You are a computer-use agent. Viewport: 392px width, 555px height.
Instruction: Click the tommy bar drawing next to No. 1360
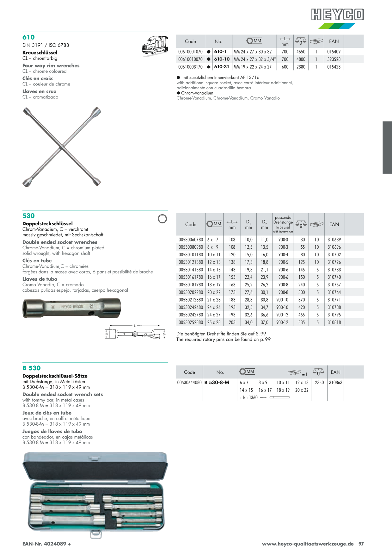coord(274,397)
